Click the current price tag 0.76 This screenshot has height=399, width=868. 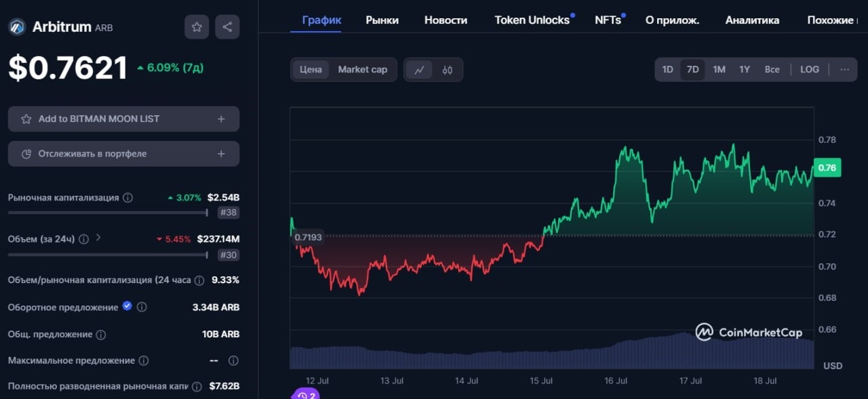pos(827,167)
